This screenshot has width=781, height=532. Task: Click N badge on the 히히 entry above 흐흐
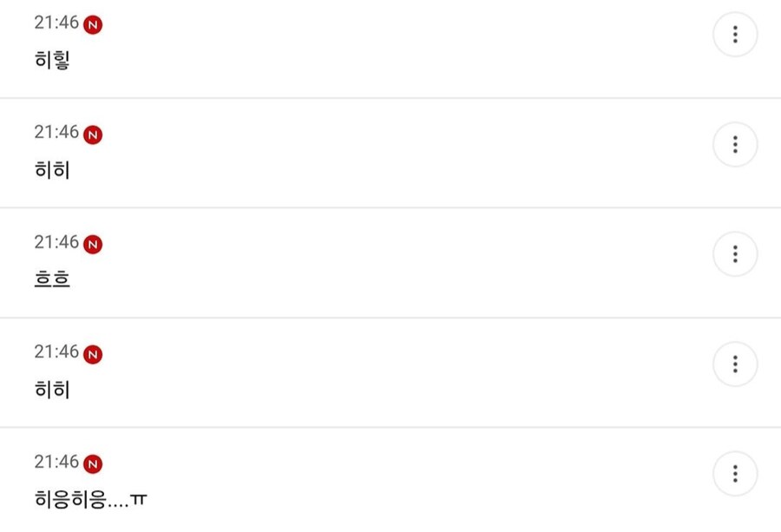(x=93, y=135)
